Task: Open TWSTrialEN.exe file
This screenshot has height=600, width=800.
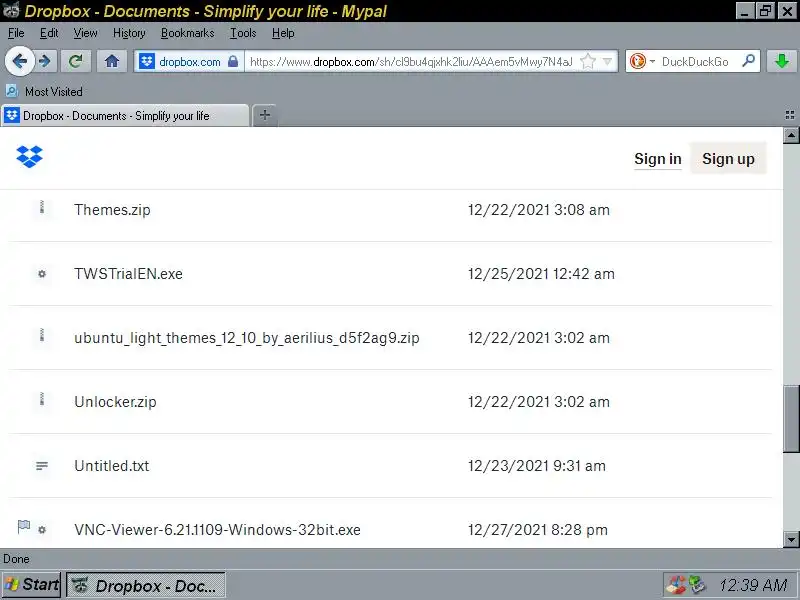Action: 128,274
